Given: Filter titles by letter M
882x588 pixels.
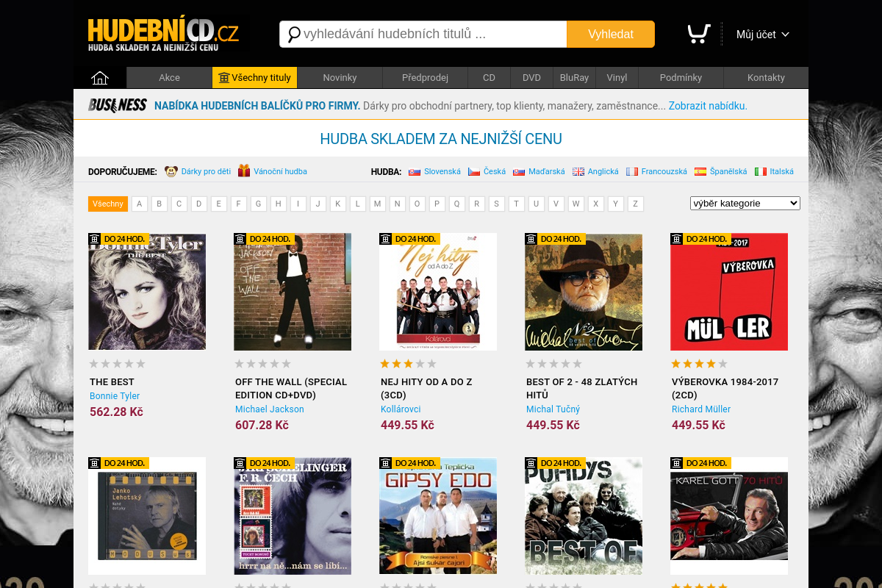Looking at the screenshot, I should tap(378, 204).
